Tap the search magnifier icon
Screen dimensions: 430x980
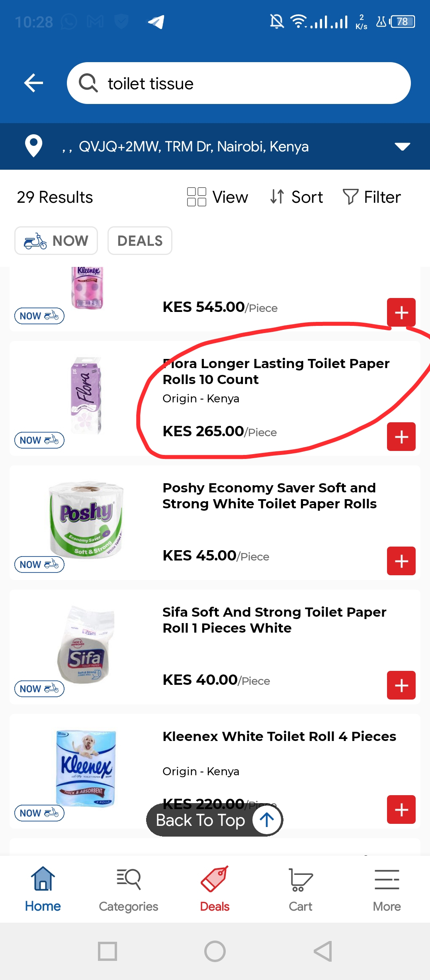click(x=88, y=83)
